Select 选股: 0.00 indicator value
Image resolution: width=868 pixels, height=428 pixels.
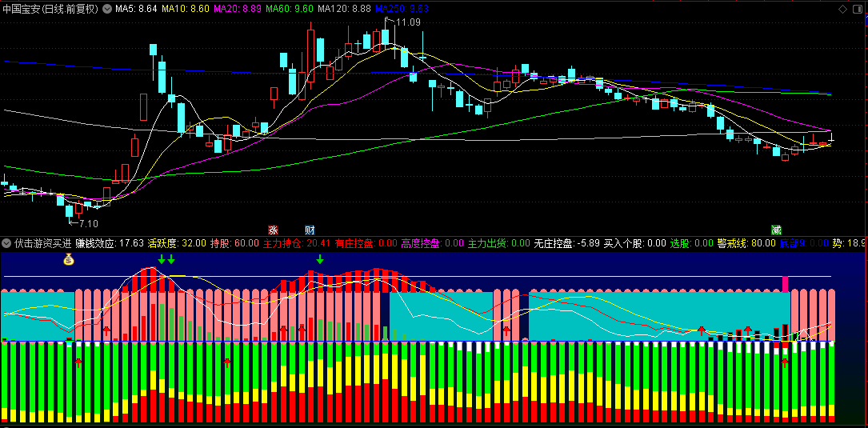tap(692, 242)
